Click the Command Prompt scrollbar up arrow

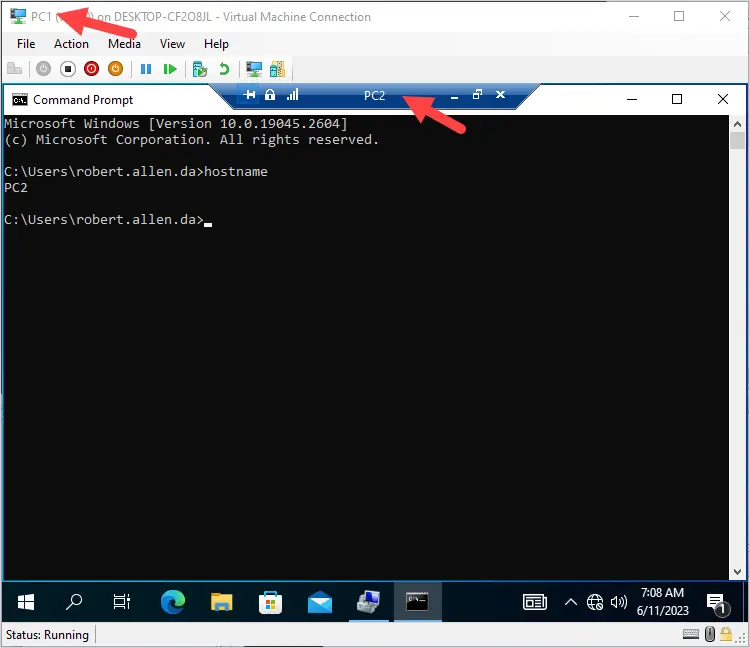point(737,124)
